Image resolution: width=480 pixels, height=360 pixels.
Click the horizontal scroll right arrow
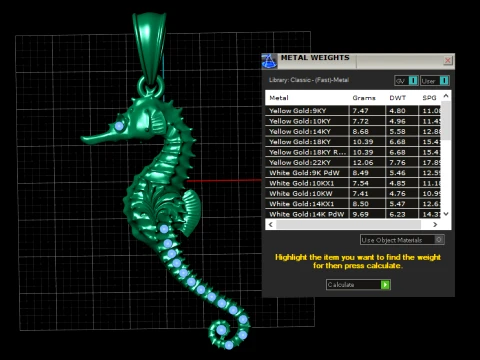tap(435, 225)
